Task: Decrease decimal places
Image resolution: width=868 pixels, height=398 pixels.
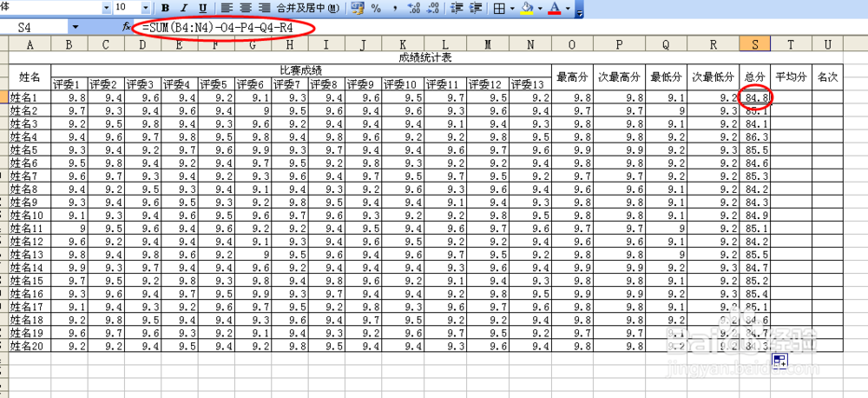Action: [x=434, y=8]
